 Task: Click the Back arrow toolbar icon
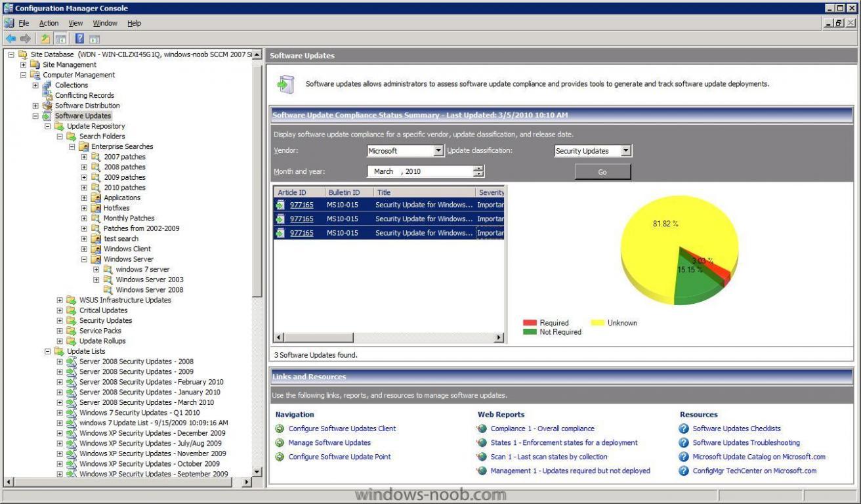(x=10, y=39)
